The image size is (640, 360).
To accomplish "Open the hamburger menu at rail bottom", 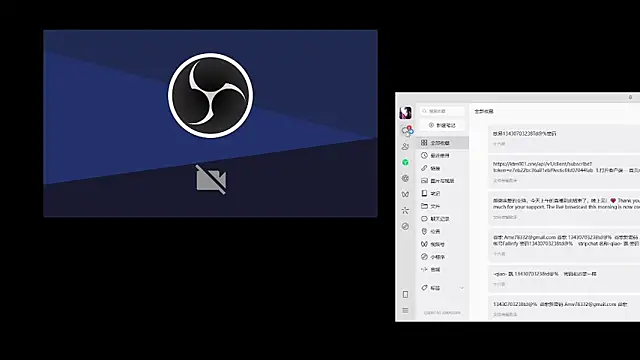I will pyautogui.click(x=405, y=311).
